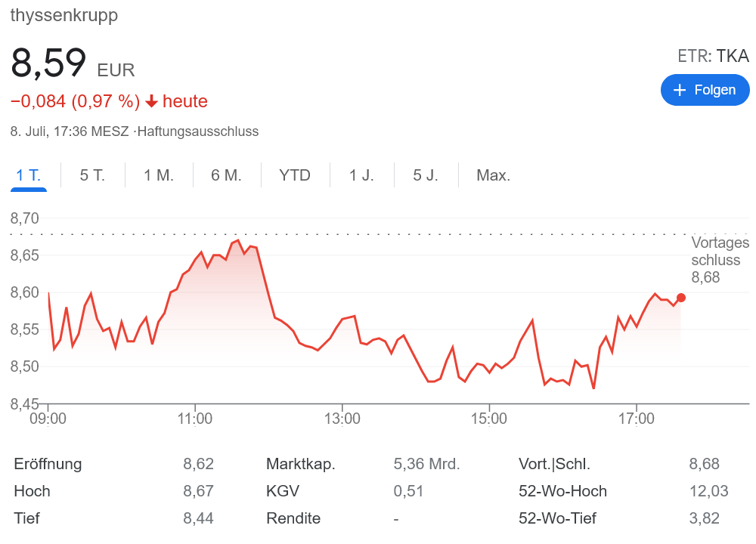Click the red down arrow icon
This screenshot has height=544, width=756.
pos(151,101)
